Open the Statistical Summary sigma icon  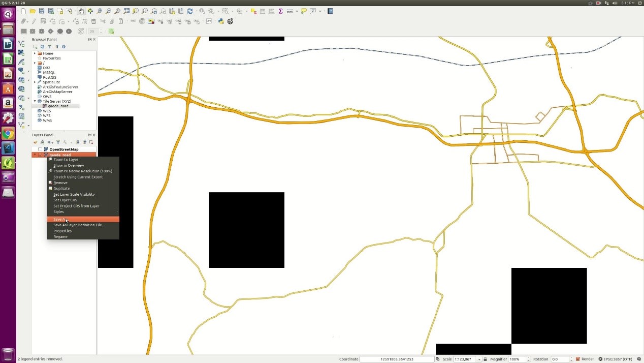pyautogui.click(x=280, y=11)
